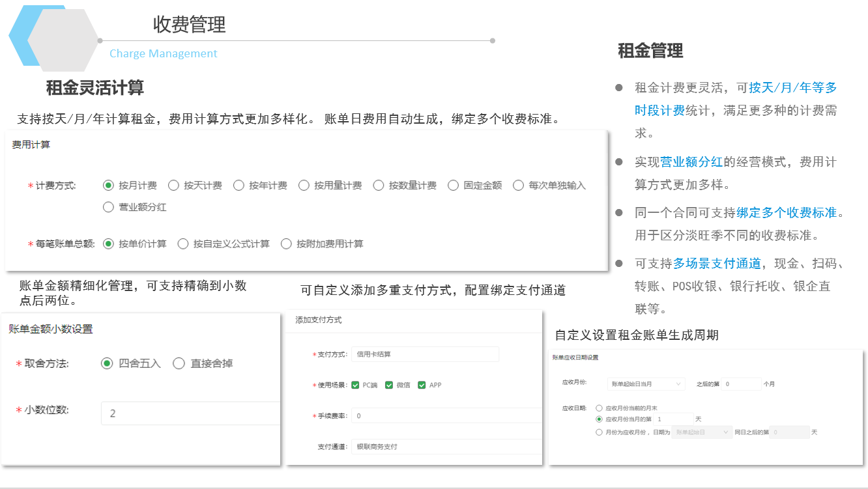Click the 支付通道 field showing 银联商务支付
The width and height of the screenshot is (868, 489).
tap(446, 447)
